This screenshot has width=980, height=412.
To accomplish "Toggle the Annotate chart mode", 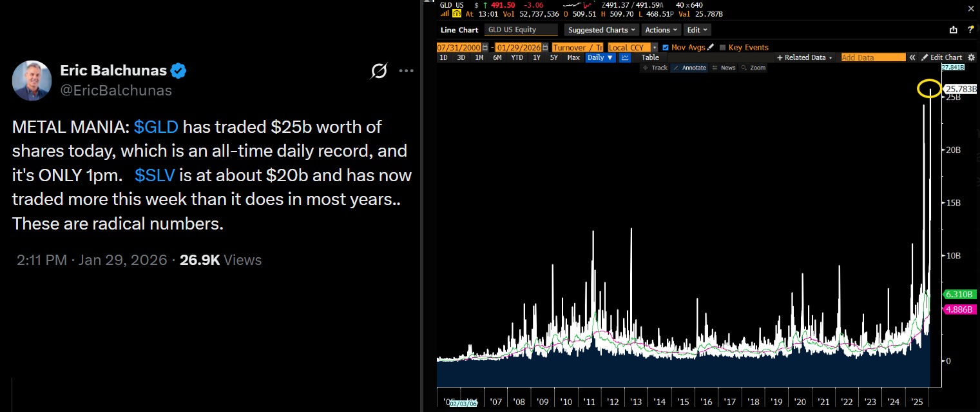I will [x=689, y=68].
